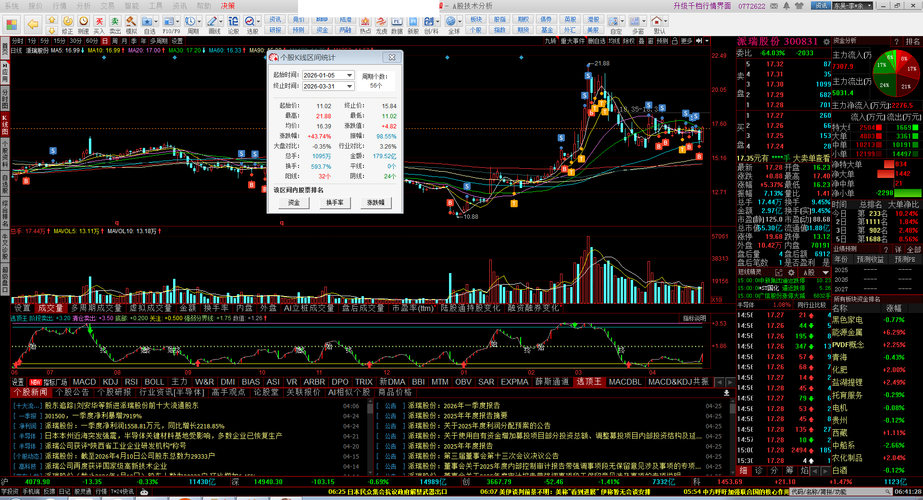Open news headline 派瑞股份:2026年一季度报告
923x500 pixels.
tap(453, 406)
